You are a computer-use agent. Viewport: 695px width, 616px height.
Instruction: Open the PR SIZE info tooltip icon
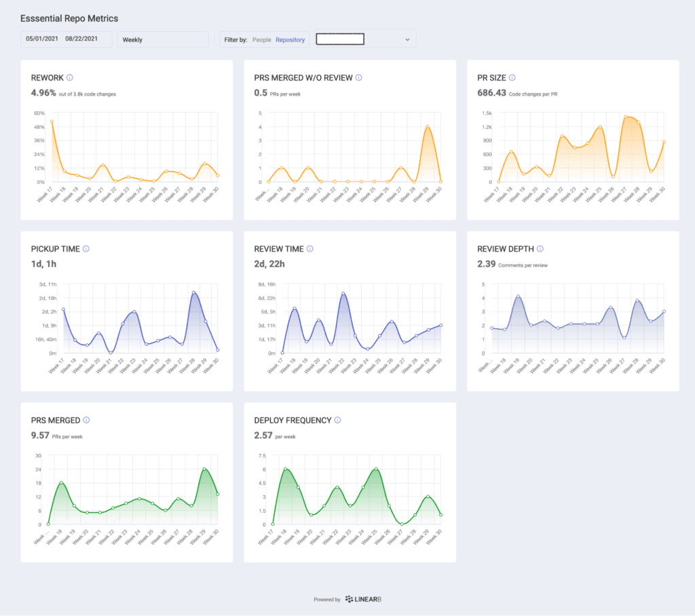[x=512, y=78]
